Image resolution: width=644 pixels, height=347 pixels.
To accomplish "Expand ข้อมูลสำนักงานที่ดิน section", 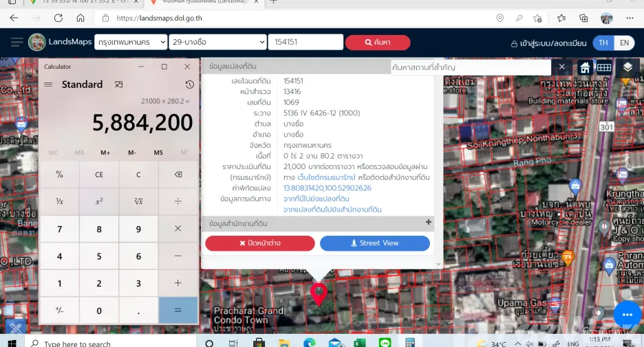I will pos(429,222).
